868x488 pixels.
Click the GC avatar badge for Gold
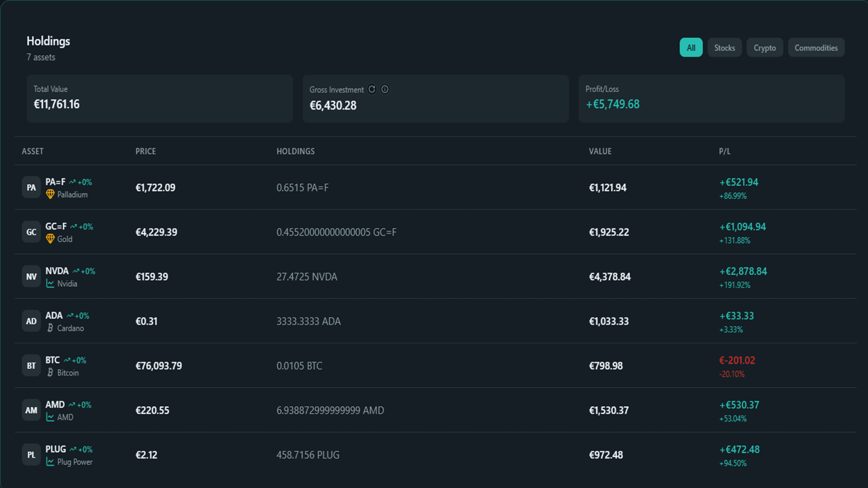31,232
